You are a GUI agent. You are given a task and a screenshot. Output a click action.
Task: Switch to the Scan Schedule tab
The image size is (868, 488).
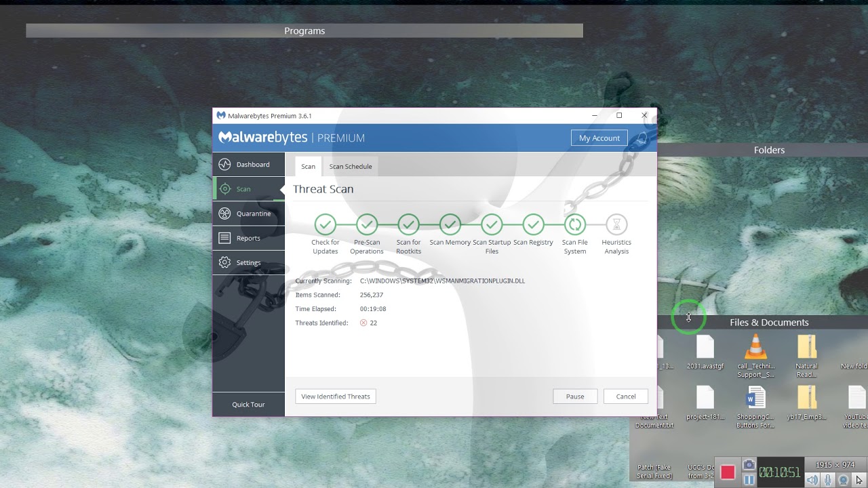[x=351, y=166]
